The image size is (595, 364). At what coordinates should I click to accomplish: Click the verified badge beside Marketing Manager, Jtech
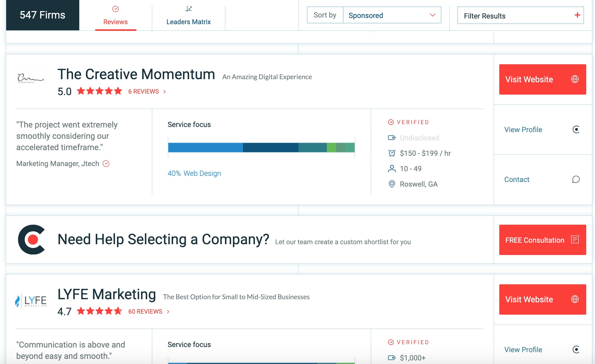(106, 163)
